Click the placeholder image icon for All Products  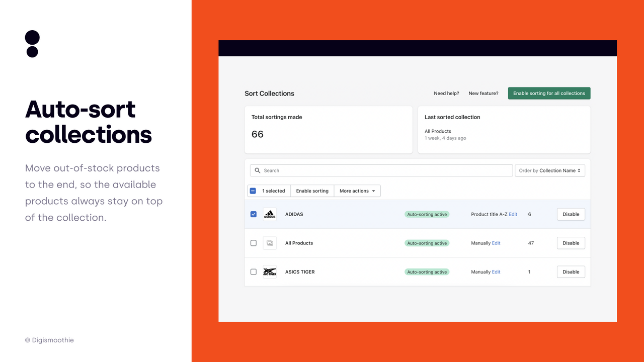[269, 243]
